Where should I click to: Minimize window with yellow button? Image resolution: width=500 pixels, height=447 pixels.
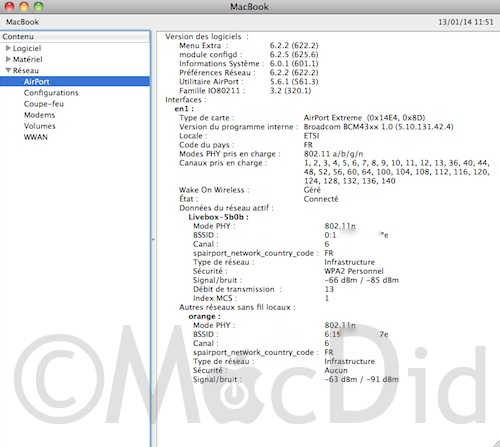pyautogui.click(x=24, y=6)
